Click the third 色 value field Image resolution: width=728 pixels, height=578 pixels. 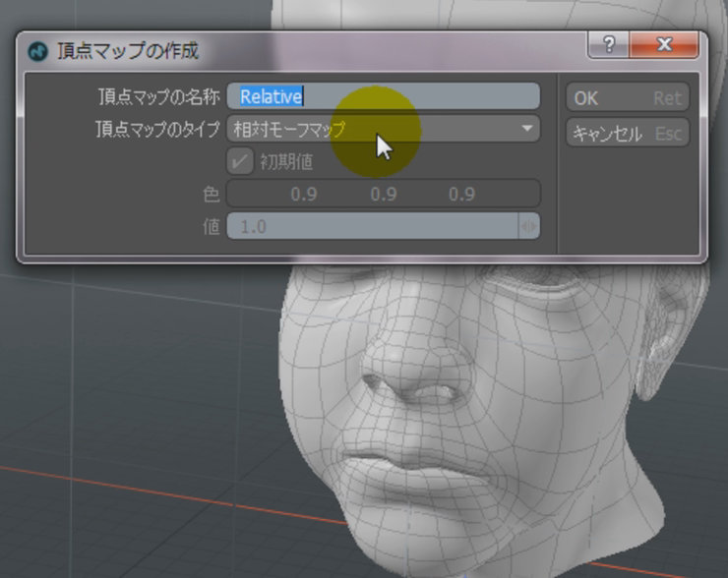point(461,194)
